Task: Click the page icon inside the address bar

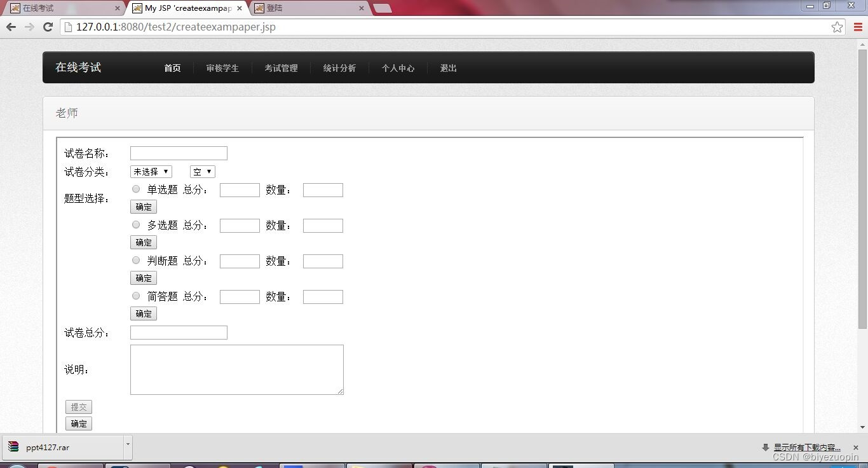Action: pos(70,27)
